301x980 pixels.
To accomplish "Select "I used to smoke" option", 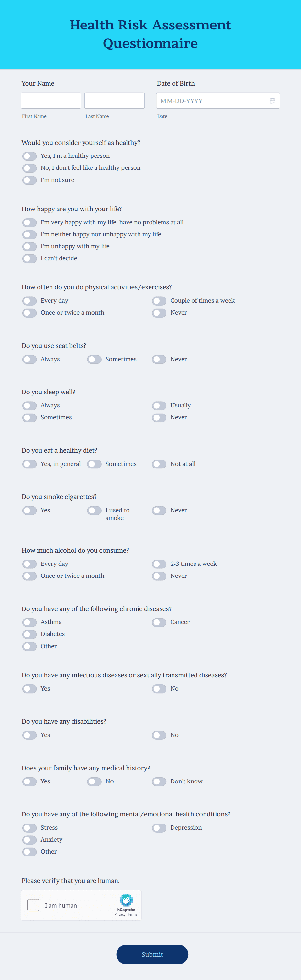I will (94, 510).
